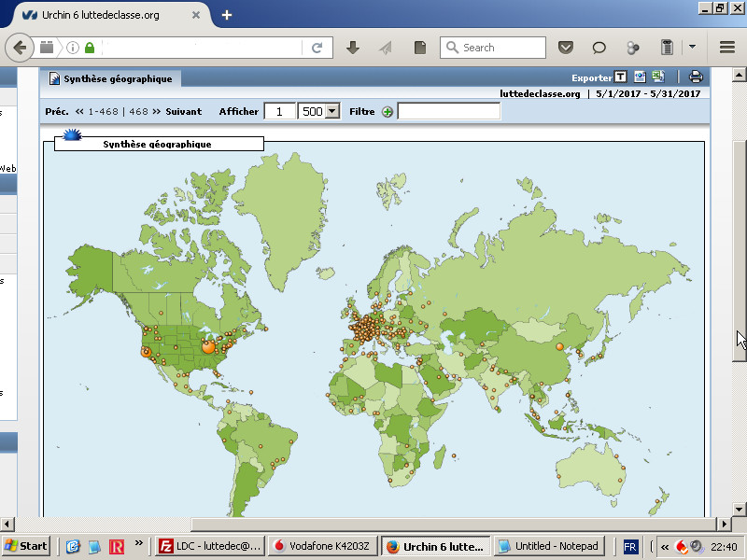This screenshot has height=560, width=747.
Task: Export the report as Excel spreadsheet icon
Action: (x=657, y=78)
